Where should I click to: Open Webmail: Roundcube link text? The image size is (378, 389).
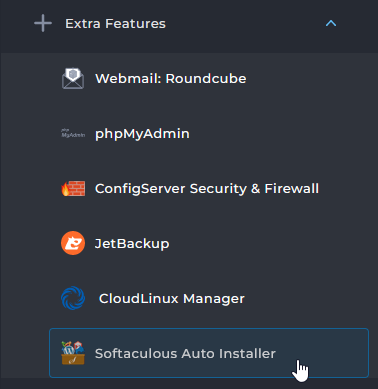pos(171,79)
